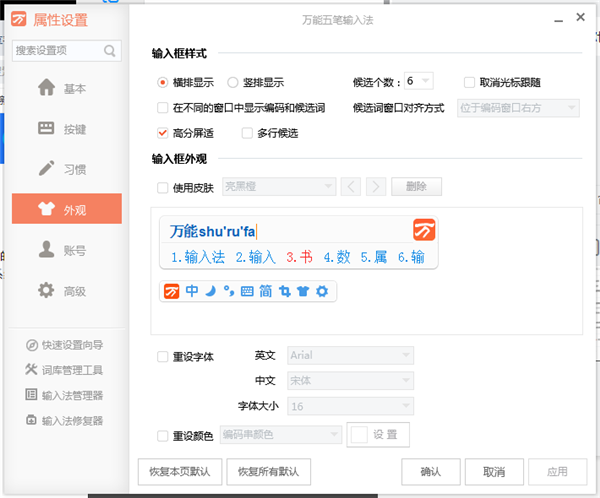Click the orange logo in the candidate preview box
The height and width of the screenshot is (498, 600).
[x=424, y=230]
